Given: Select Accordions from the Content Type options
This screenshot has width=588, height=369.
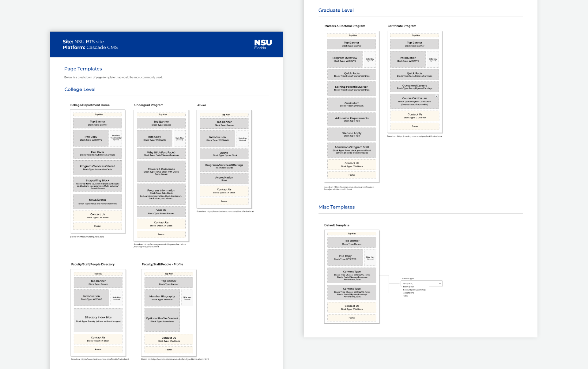Looking at the screenshot, I should coord(409,293).
